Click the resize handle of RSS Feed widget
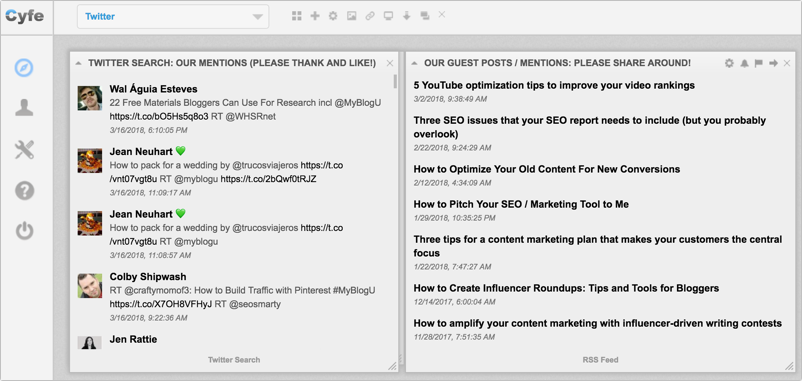Screen dimensions: 802x381 tap(790, 366)
